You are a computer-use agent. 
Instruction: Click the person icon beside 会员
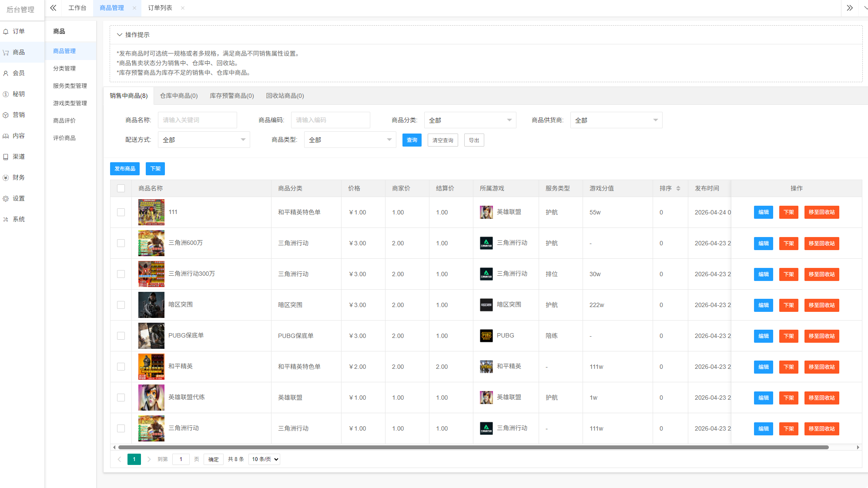click(6, 73)
